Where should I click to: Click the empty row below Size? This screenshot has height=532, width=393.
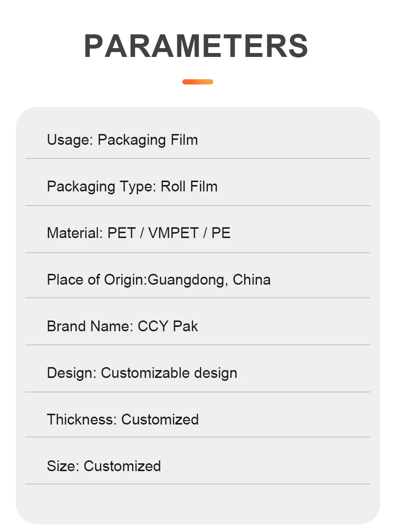coord(197,503)
